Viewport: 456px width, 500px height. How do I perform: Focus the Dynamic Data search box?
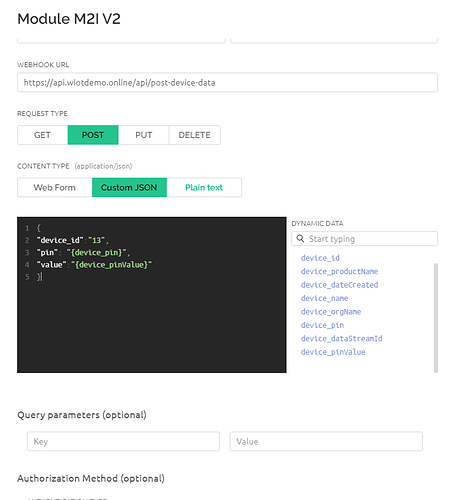point(365,239)
